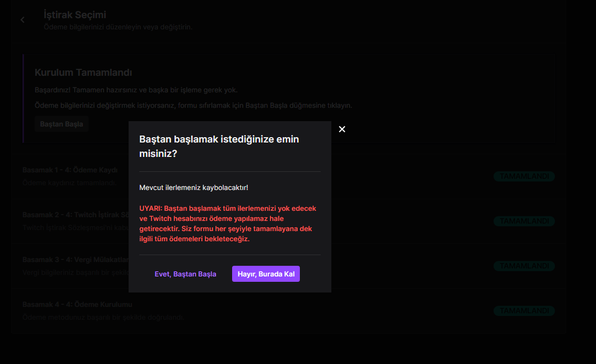Viewport: 596px width, 364px height.
Task: Open 'Basamak 1 - 4: Ödeme Kaydı' row
Action: [x=289, y=176]
